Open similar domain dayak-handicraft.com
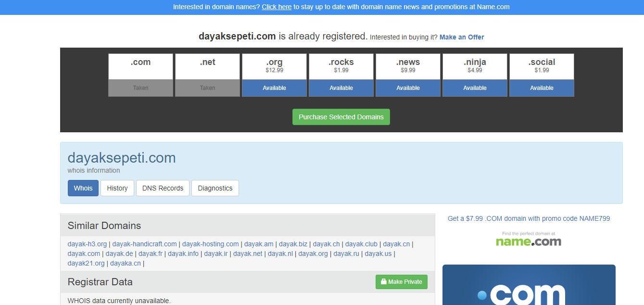This screenshot has width=644, height=305. tap(145, 244)
